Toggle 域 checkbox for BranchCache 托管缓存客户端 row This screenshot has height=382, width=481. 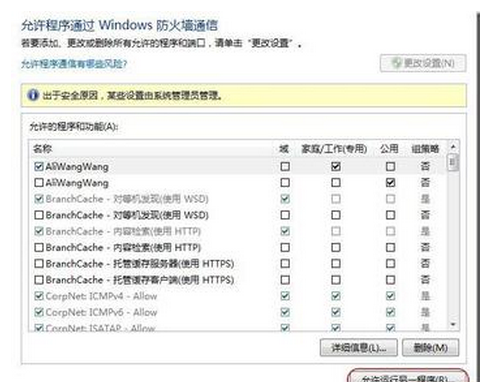coord(285,280)
